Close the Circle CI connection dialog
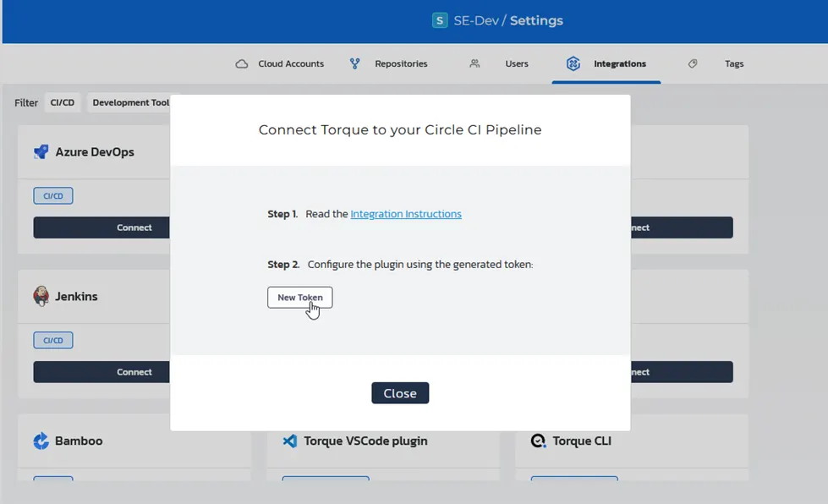Screen dimensions: 828x504 tap(399, 392)
